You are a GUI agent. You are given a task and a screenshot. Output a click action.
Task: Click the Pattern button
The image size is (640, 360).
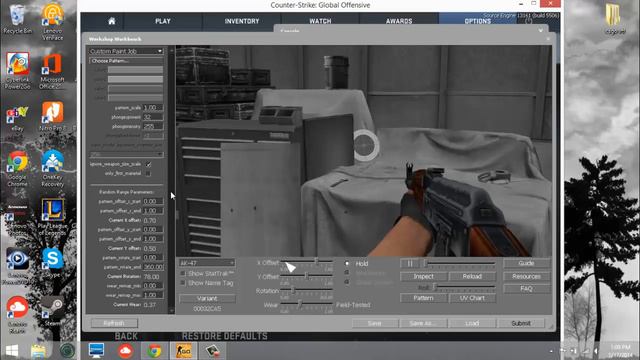coord(424,298)
